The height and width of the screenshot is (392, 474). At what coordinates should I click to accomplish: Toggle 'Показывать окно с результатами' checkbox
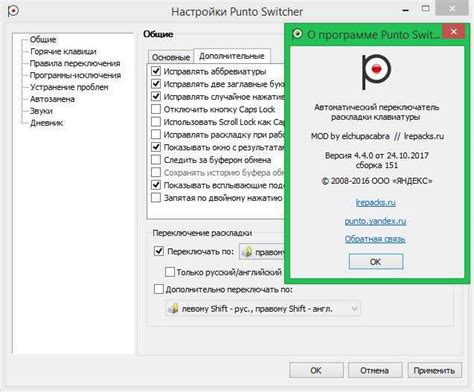click(156, 147)
